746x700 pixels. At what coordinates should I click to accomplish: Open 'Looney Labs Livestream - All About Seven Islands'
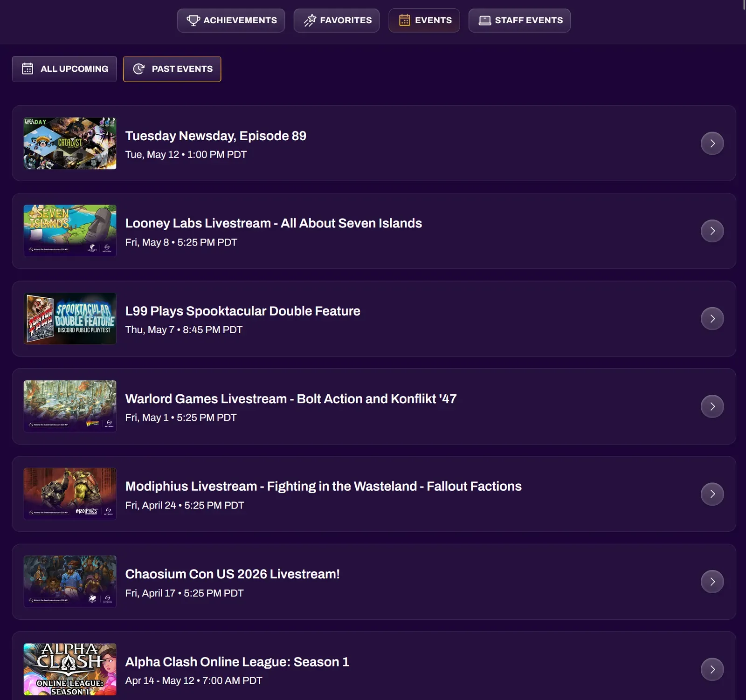274,223
